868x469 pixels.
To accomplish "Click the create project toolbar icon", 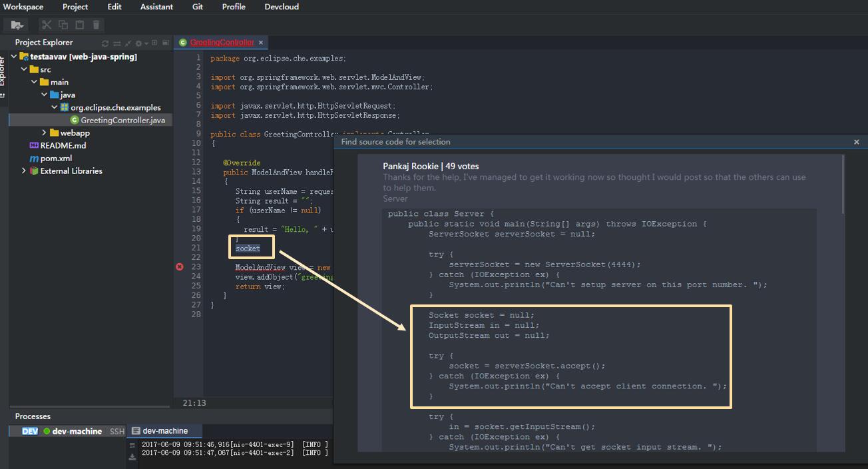I will (x=17, y=25).
